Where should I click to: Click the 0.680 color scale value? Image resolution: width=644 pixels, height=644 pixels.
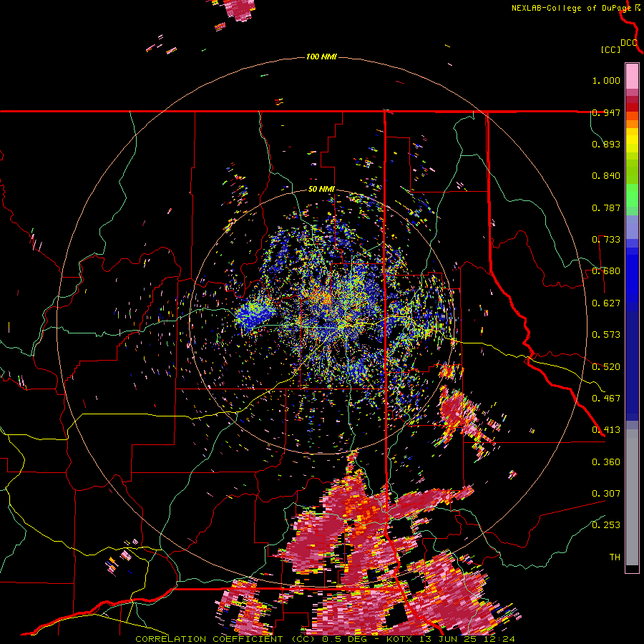(x=606, y=271)
